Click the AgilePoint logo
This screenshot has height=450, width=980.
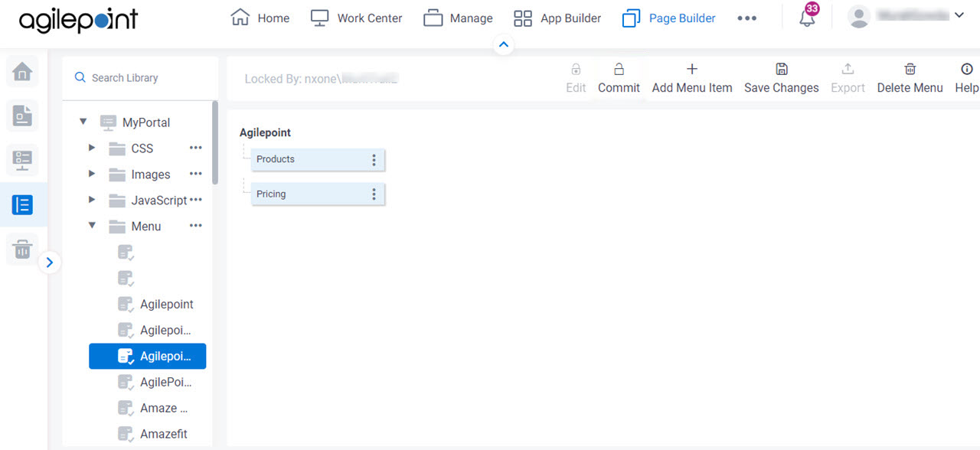78,19
